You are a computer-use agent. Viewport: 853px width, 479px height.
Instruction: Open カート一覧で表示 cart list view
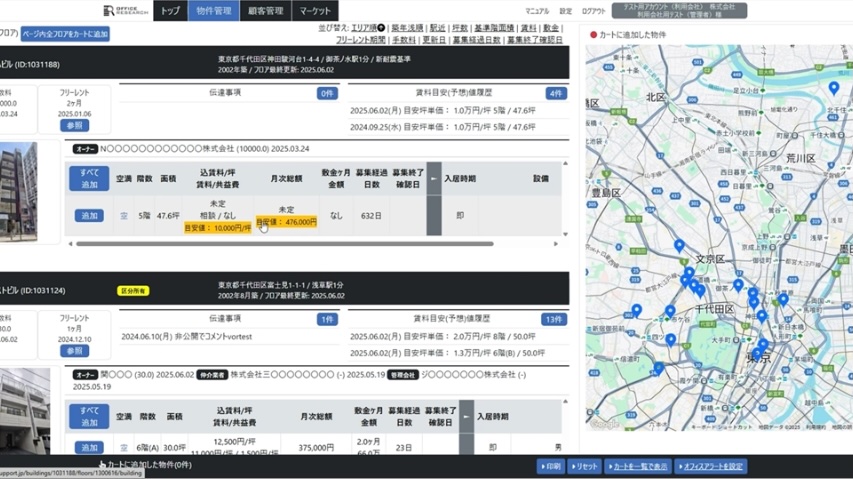tap(638, 467)
